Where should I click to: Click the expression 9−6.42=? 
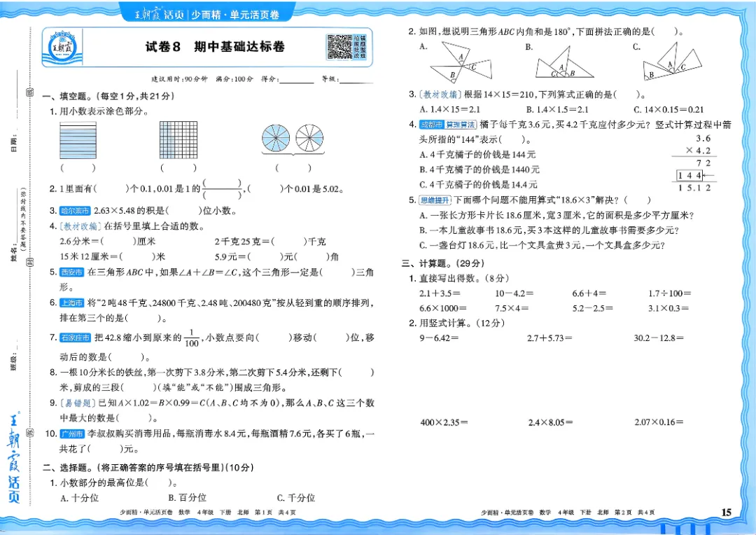[439, 338]
